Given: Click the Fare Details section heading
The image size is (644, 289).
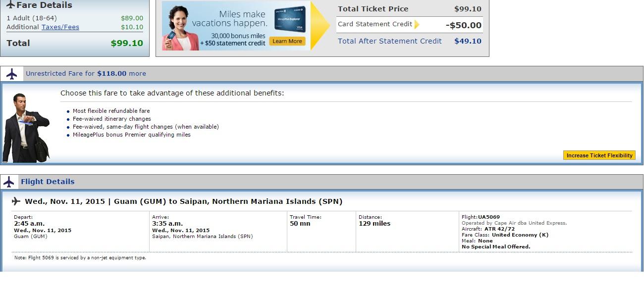Looking at the screenshot, I should 44,5.
